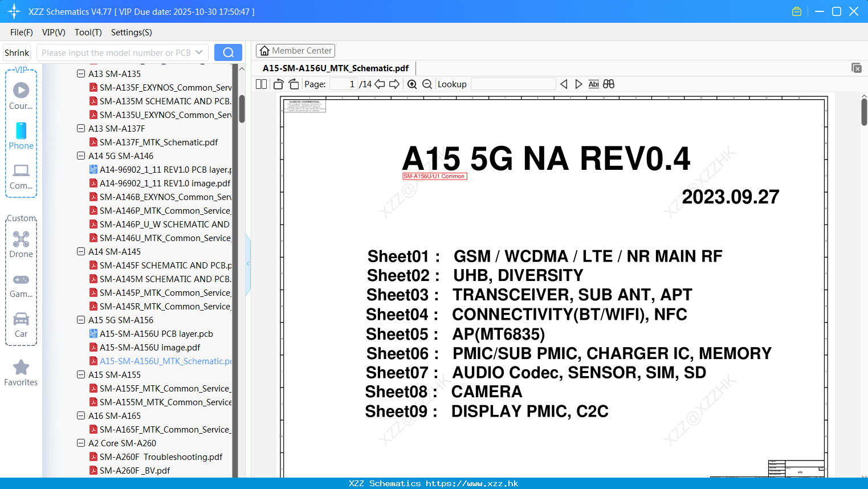Open the Game console category
The width and height of the screenshot is (868, 489).
[21, 285]
